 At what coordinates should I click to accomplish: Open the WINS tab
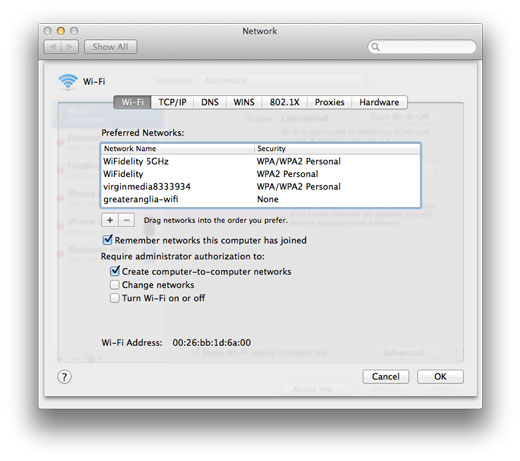pyautogui.click(x=244, y=102)
